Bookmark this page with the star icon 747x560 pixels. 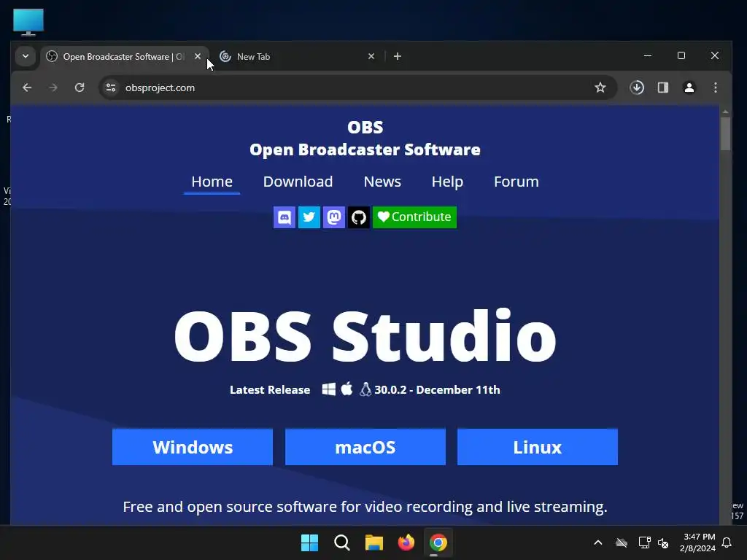600,87
